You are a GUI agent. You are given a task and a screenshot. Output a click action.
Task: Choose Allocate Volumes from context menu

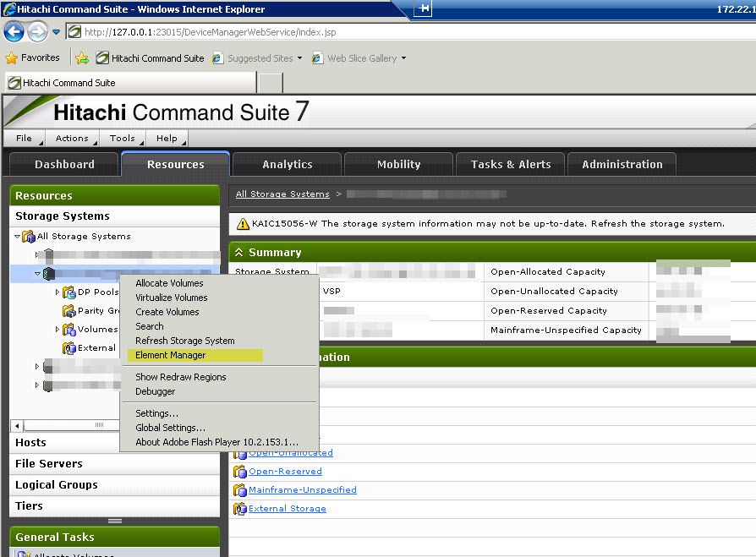click(x=169, y=283)
